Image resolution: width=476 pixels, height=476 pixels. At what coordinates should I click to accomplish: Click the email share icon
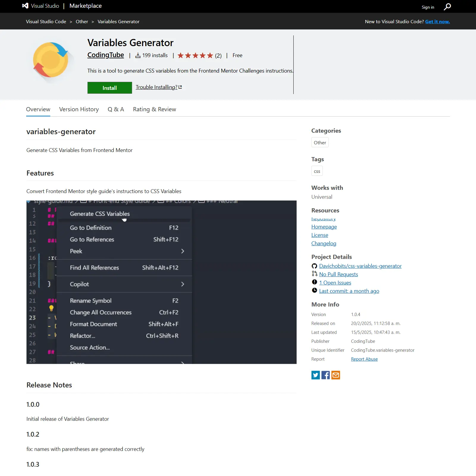pyautogui.click(x=336, y=375)
